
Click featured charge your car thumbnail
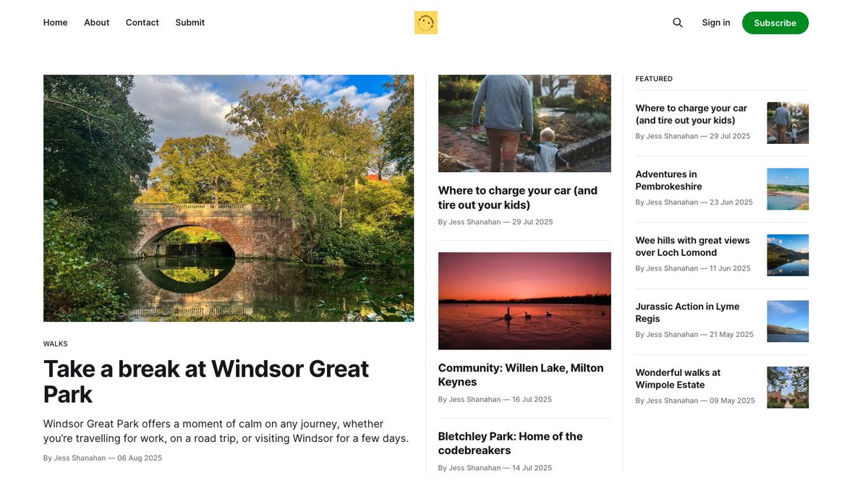788,123
